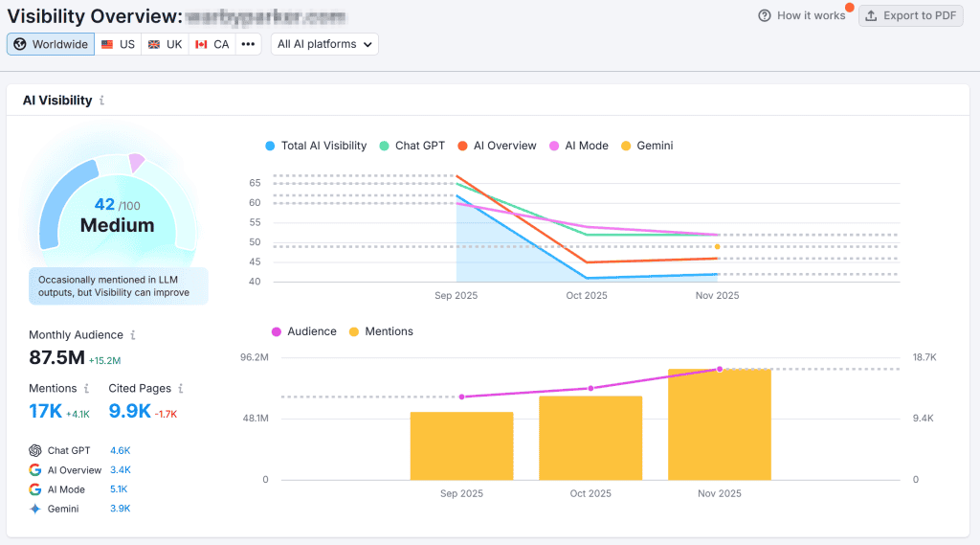Open Chat GPT mentions value 4.6K
Screen dimensions: 980x545
coord(120,450)
